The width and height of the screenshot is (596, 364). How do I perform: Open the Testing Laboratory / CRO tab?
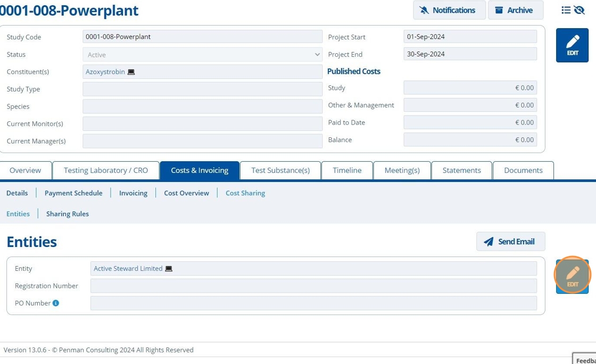106,171
